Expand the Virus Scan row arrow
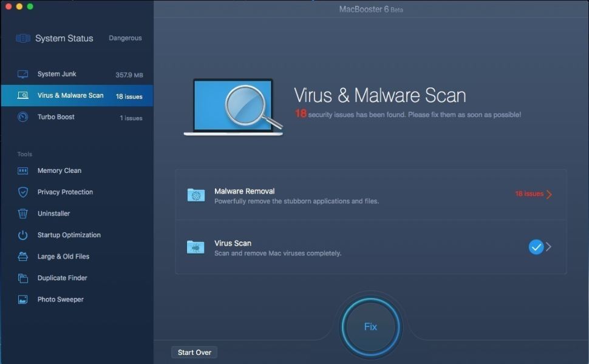Image resolution: width=589 pixels, height=364 pixels. (x=548, y=247)
